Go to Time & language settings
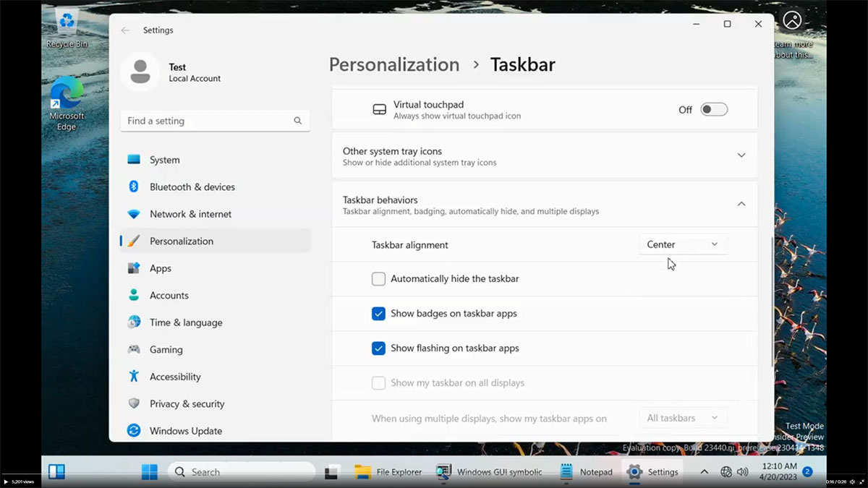The image size is (868, 488). 186,322
